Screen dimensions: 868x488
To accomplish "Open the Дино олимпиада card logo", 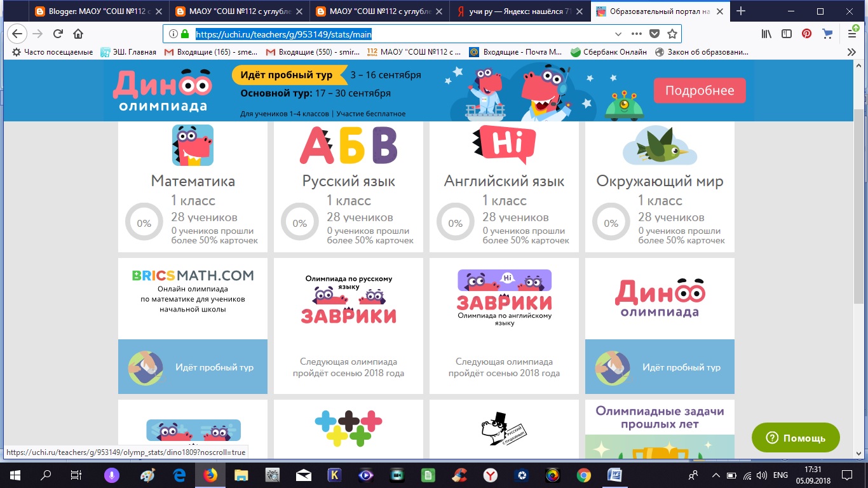I will click(x=660, y=297).
